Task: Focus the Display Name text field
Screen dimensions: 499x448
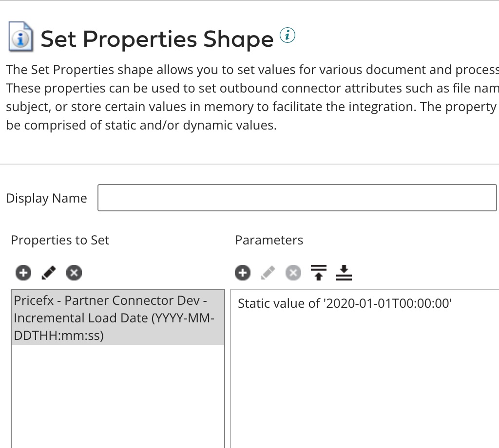Action: (x=297, y=198)
